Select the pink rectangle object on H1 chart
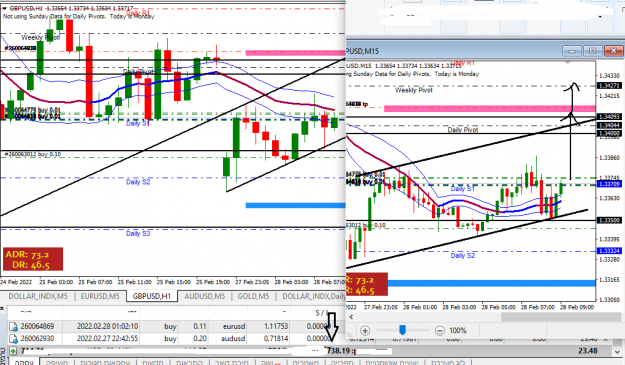The height and width of the screenshot is (365, 625). [295, 53]
